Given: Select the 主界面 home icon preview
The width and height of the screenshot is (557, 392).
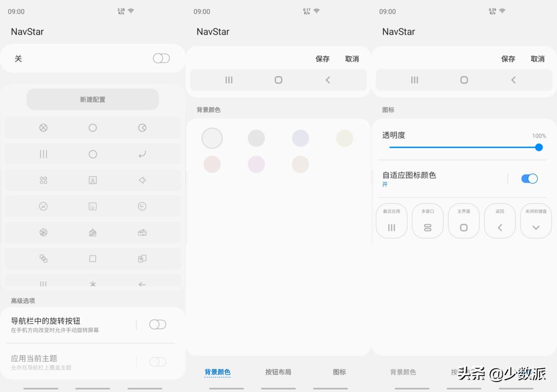Looking at the screenshot, I should 464,221.
